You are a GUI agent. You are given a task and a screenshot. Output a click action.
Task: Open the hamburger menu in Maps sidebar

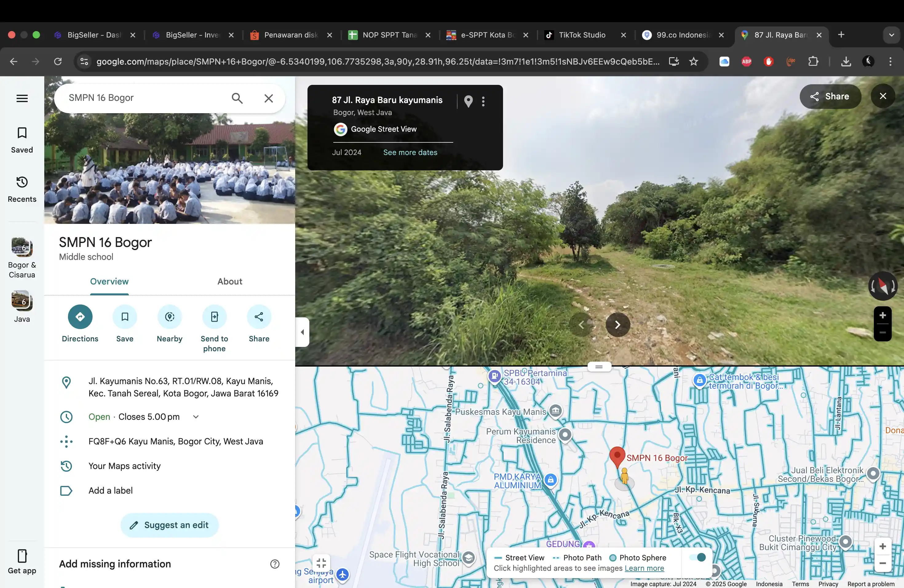click(x=22, y=98)
